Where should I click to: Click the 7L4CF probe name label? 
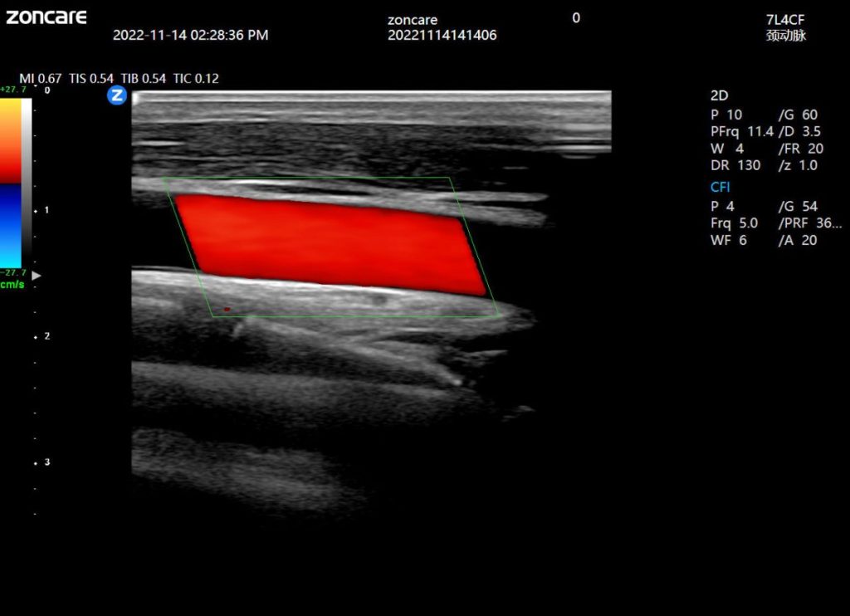[x=784, y=18]
